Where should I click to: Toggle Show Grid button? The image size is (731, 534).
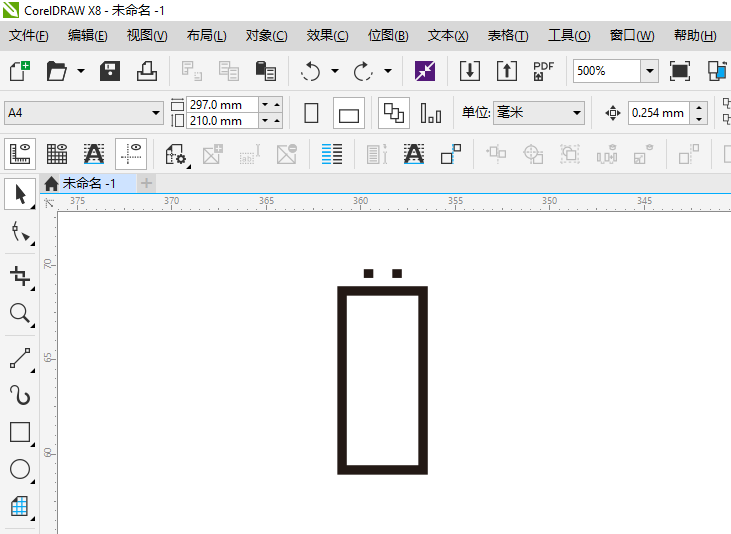(x=57, y=154)
